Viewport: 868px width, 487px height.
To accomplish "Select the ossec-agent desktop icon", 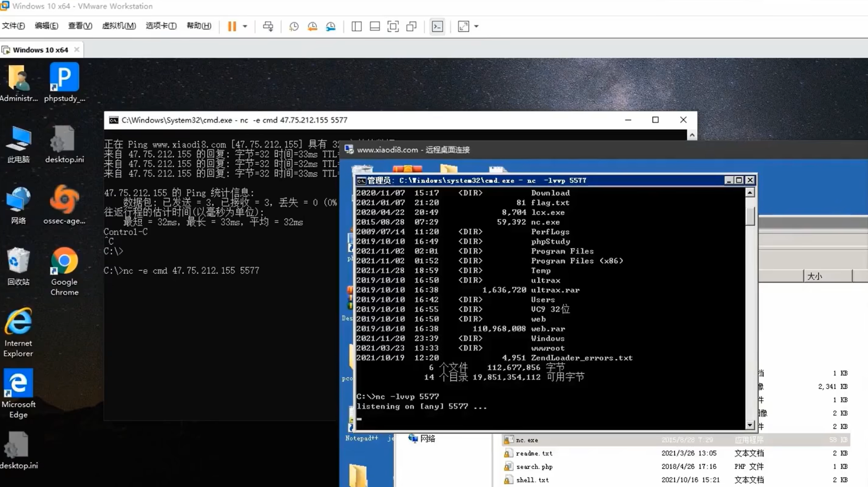I will 64,206.
